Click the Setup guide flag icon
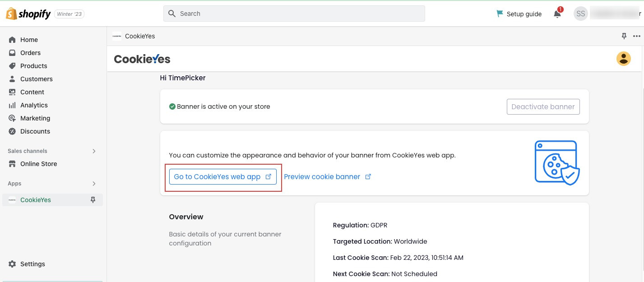The image size is (644, 282). coord(500,14)
